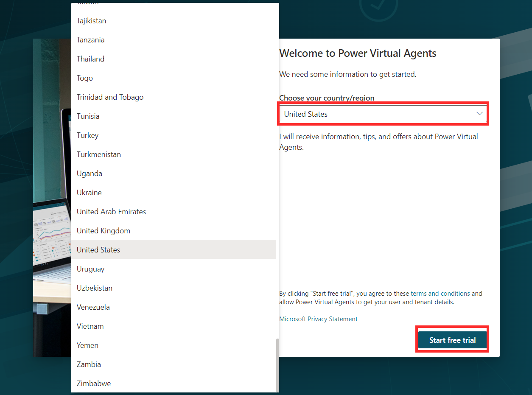Image resolution: width=532 pixels, height=395 pixels.
Task: Select Venezuela list entry
Action: pos(174,307)
